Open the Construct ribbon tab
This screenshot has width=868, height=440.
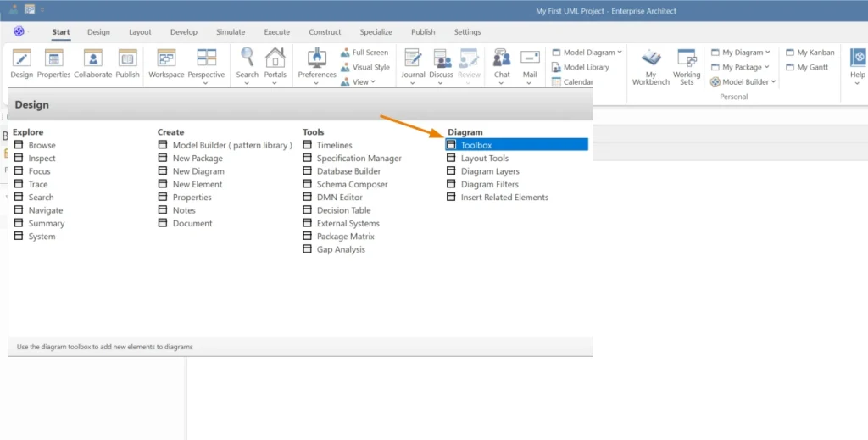click(x=325, y=32)
